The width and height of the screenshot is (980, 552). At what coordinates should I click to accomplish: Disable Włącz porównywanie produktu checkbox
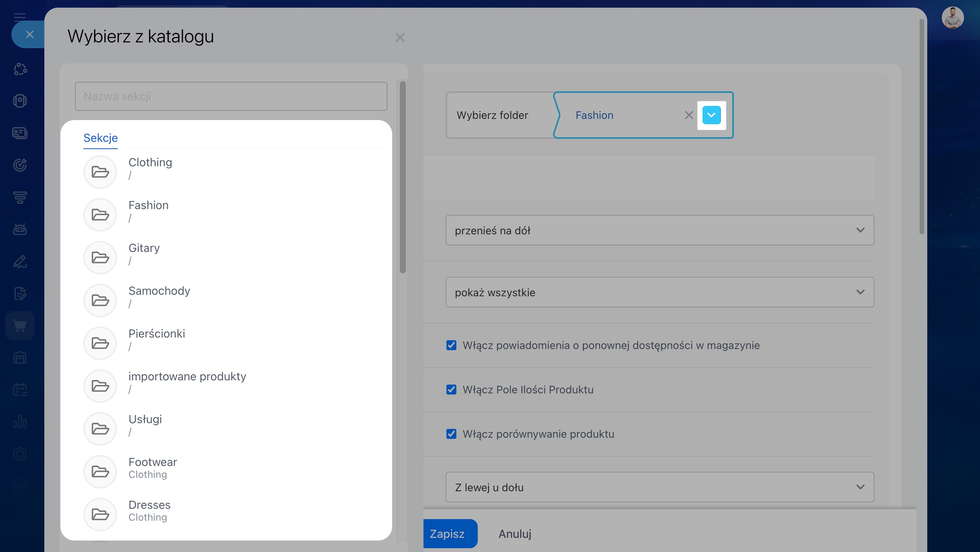(451, 434)
